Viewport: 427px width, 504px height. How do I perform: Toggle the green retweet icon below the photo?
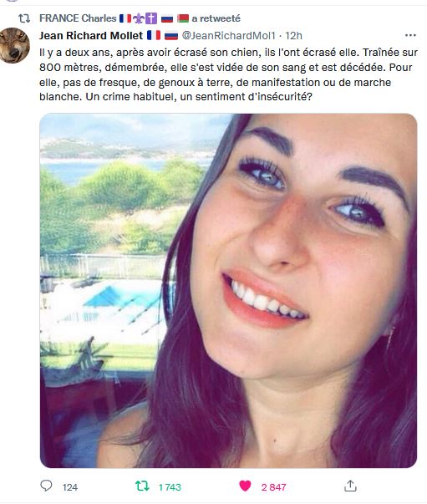142,486
